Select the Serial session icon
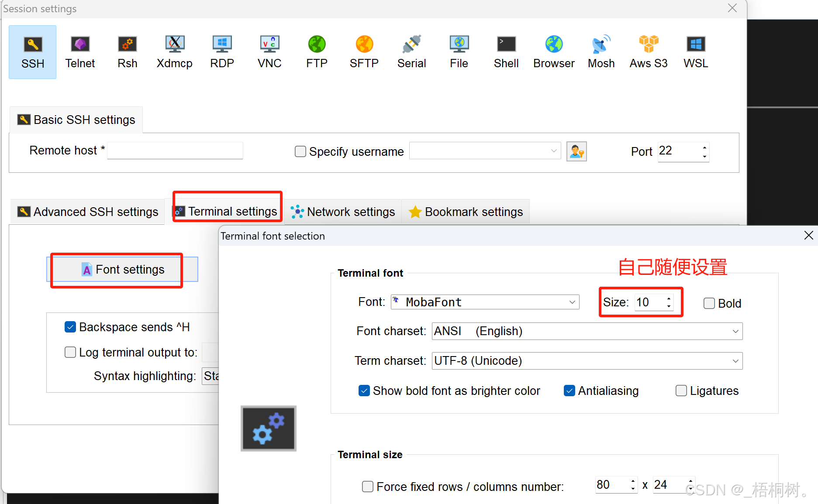 (x=411, y=52)
